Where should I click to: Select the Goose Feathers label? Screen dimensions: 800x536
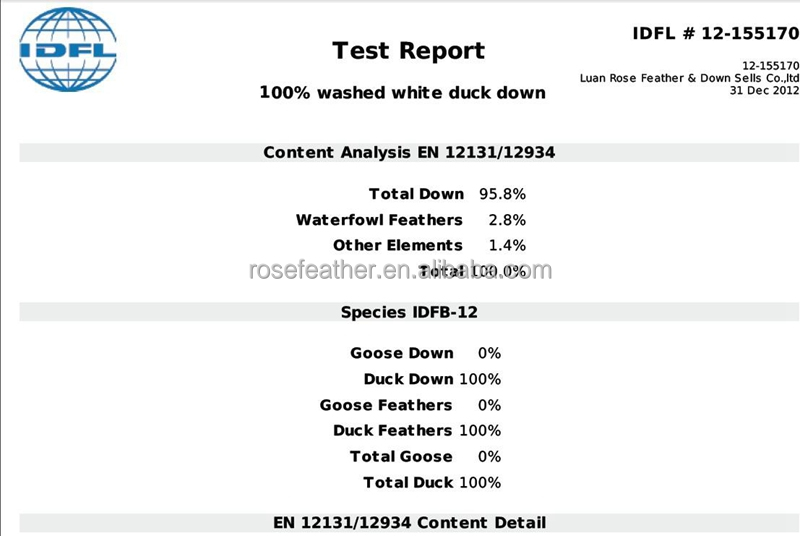tap(386, 405)
